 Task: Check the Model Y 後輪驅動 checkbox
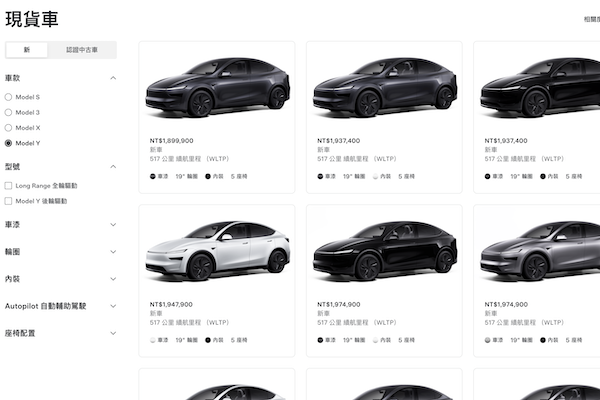[8, 201]
